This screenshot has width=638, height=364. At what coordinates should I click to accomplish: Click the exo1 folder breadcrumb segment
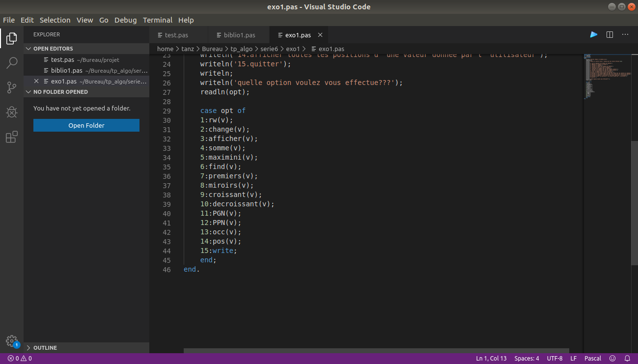point(293,49)
